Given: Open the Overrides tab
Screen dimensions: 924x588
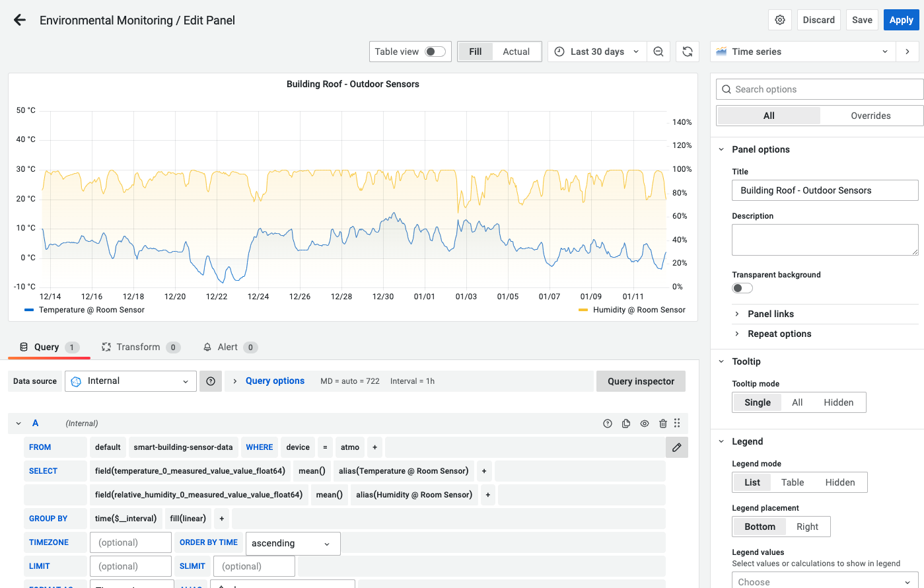Looking at the screenshot, I should (x=871, y=116).
